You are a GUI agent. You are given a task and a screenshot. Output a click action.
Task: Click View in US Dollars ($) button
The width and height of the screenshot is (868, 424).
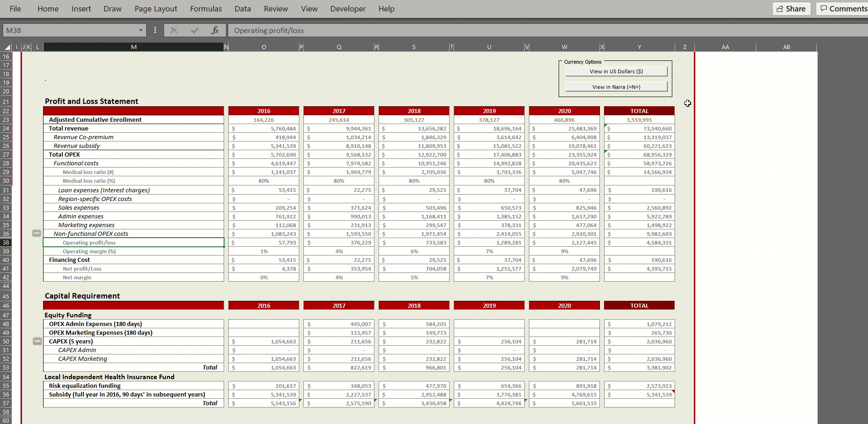point(616,71)
